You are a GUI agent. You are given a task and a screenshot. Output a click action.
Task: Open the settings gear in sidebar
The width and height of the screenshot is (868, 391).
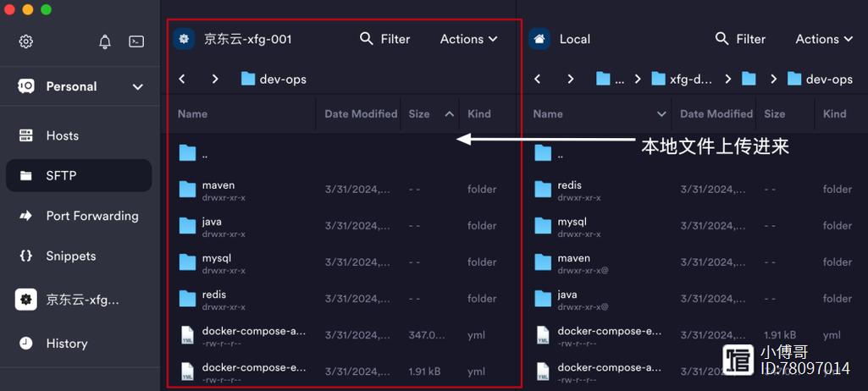(x=26, y=41)
